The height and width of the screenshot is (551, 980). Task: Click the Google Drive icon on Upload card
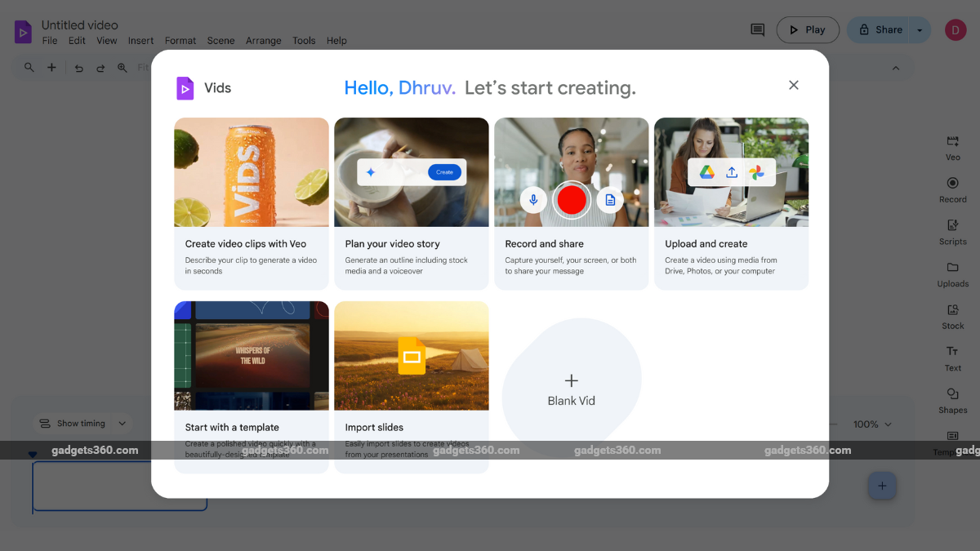click(x=707, y=172)
